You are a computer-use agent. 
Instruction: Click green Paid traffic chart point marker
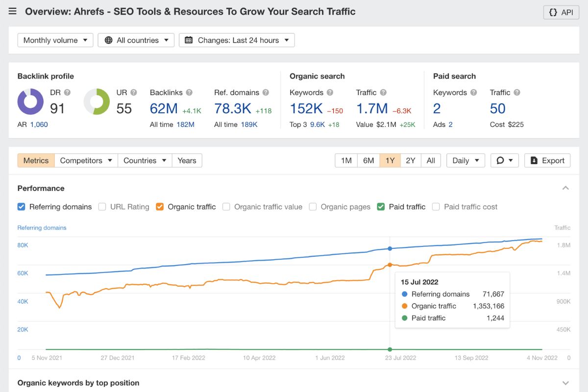point(390,349)
